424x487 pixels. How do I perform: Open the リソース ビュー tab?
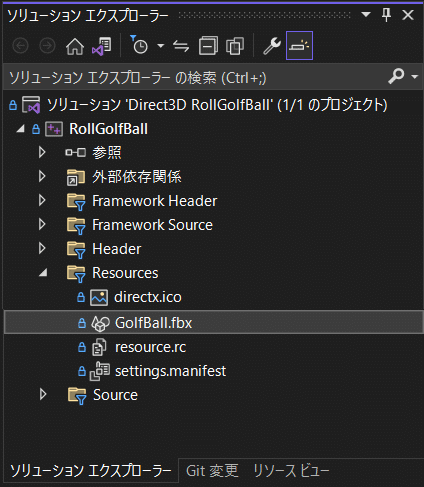tap(291, 471)
